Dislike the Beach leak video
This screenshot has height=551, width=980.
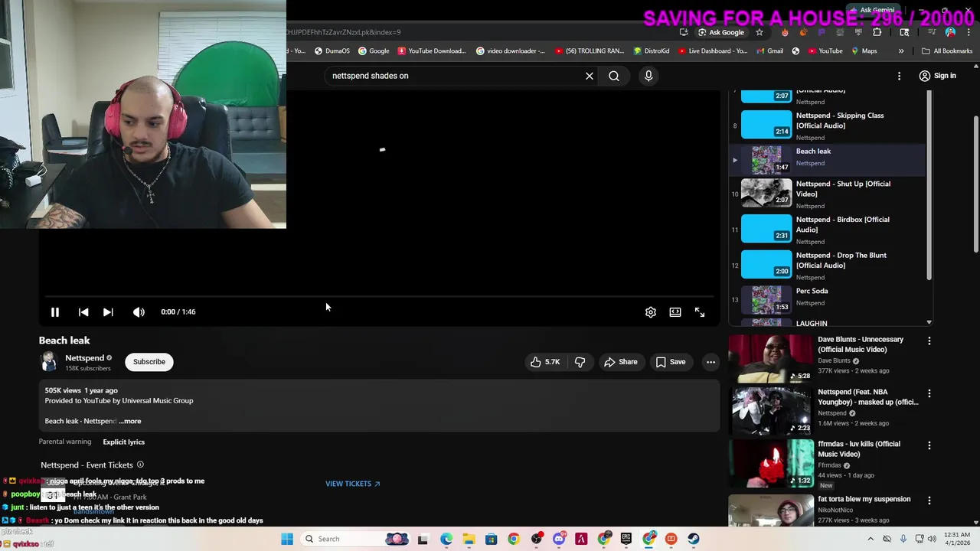tap(580, 362)
